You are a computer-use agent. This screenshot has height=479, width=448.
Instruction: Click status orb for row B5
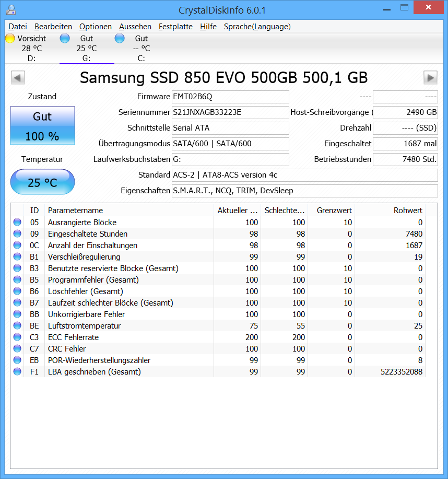point(17,279)
